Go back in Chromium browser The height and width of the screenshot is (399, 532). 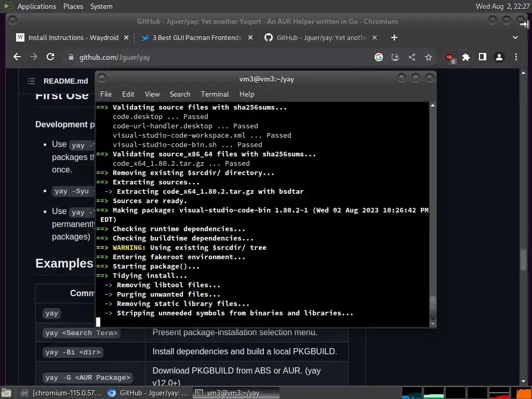coord(17,57)
